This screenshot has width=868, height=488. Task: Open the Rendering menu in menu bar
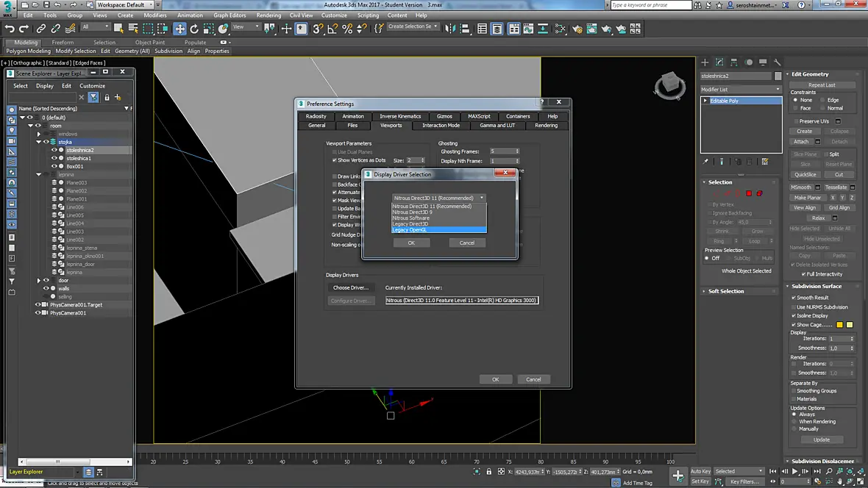click(x=268, y=15)
